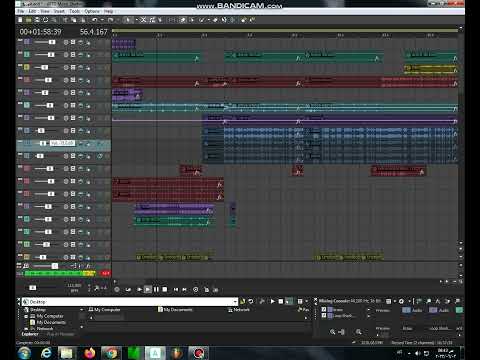Click the measure display reading 56.4.167
The image size is (480, 360).
(x=94, y=32)
